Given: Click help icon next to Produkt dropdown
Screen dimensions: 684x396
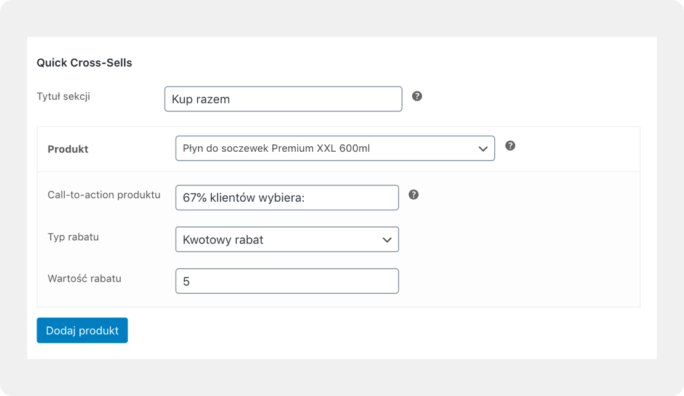Looking at the screenshot, I should coord(510,146).
